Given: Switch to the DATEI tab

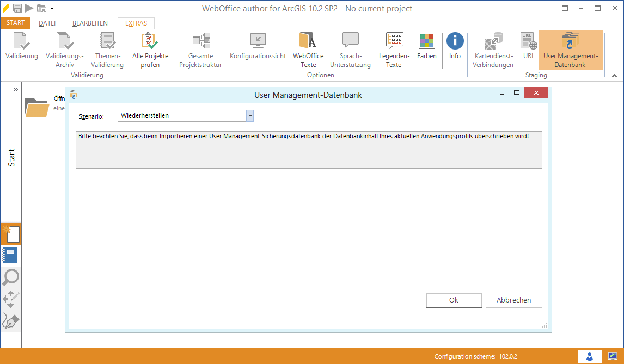Looking at the screenshot, I should (47, 23).
